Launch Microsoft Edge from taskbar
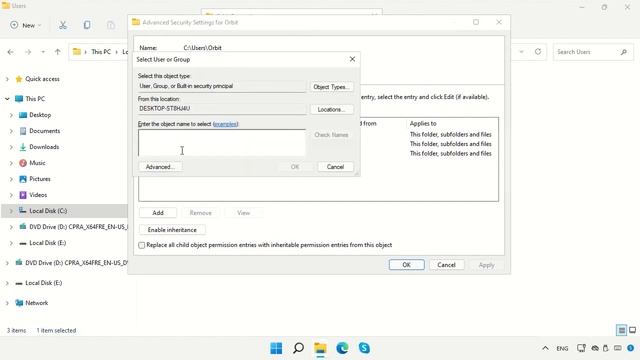This screenshot has width=640, height=360. point(342,348)
